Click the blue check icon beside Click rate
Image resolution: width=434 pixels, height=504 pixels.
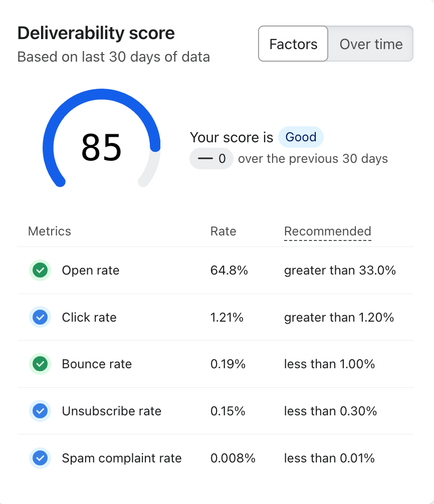(40, 317)
